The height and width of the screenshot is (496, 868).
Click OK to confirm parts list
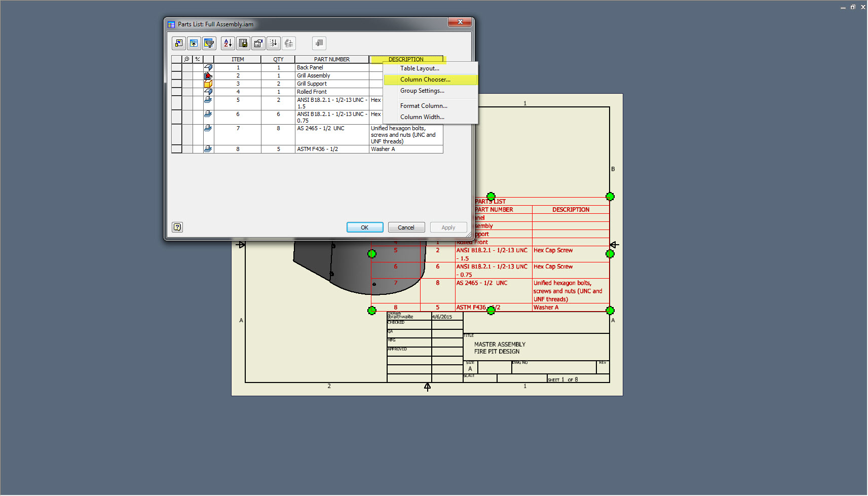click(x=365, y=227)
